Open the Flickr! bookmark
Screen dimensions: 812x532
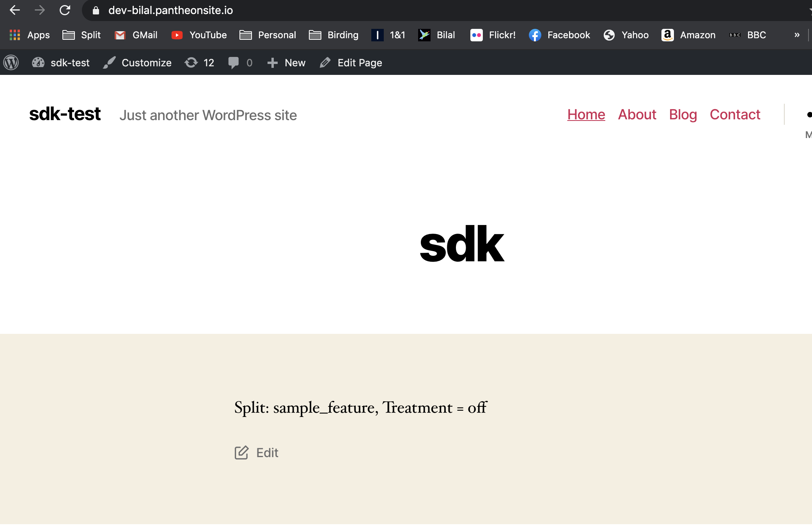(493, 35)
